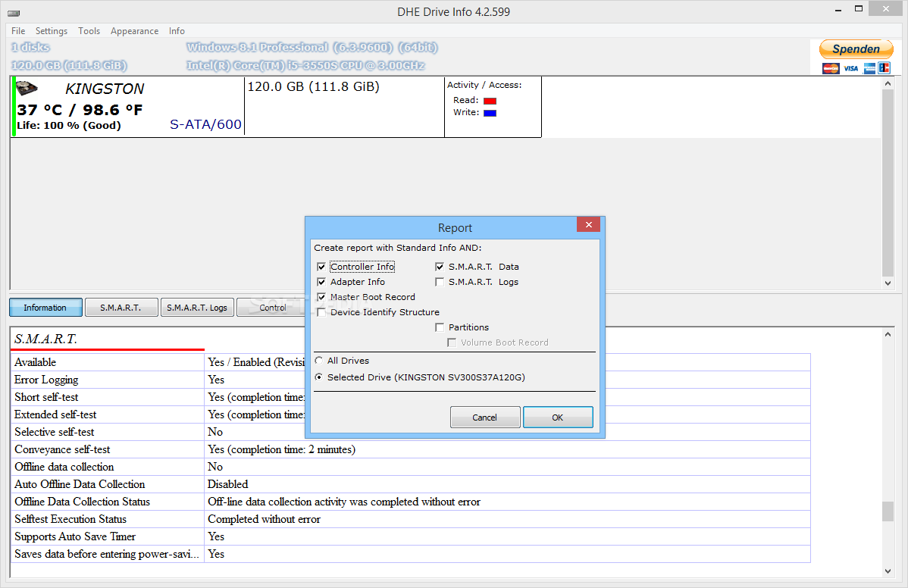
Task: Click the drive list scrollbar thumb
Action: (x=888, y=183)
